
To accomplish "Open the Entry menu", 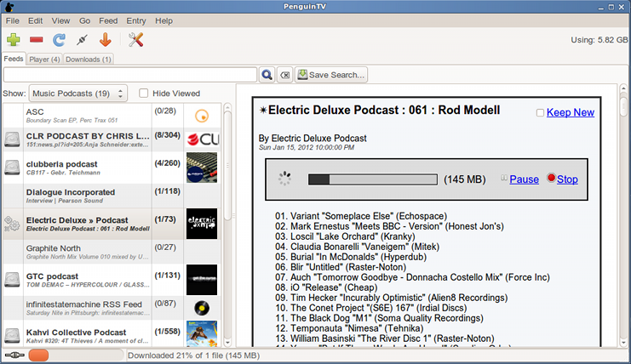I will point(136,20).
